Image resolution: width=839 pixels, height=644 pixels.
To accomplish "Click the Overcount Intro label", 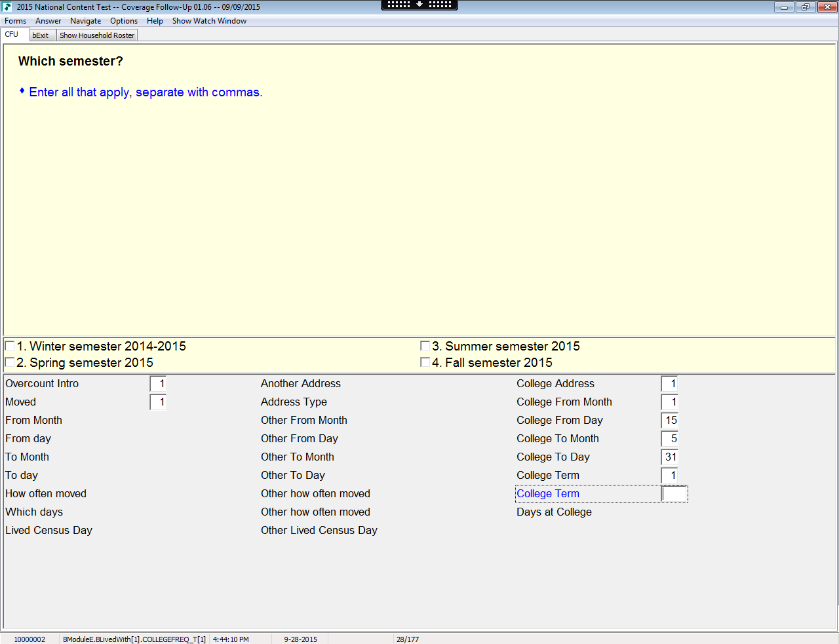I will 42,384.
